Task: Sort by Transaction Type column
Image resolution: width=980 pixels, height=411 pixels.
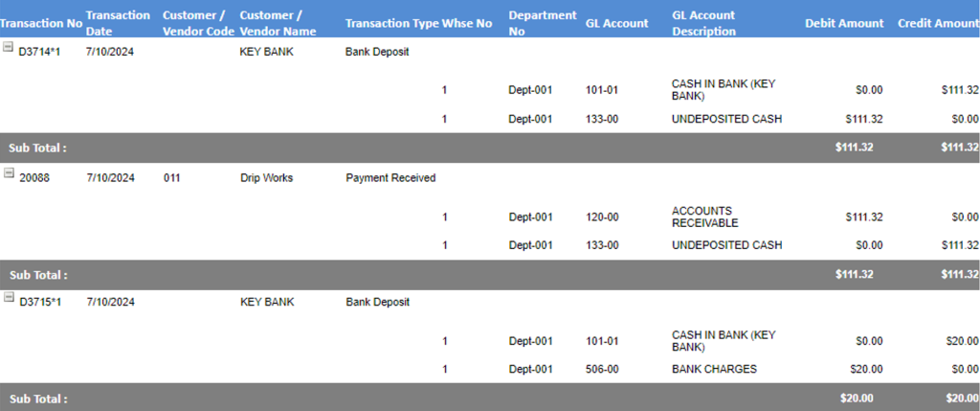Action: point(391,23)
